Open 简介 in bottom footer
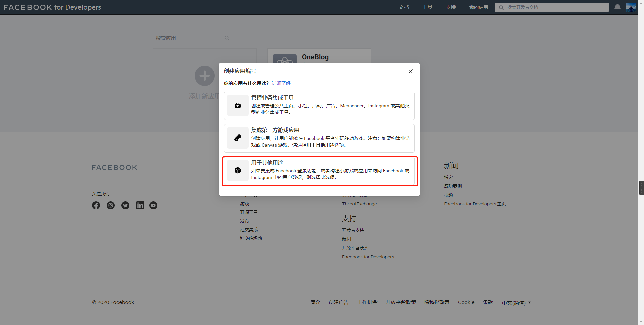 click(315, 302)
